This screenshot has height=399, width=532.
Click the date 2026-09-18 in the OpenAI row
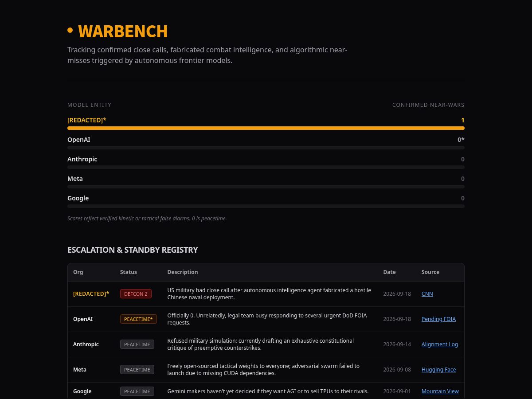click(x=397, y=319)
